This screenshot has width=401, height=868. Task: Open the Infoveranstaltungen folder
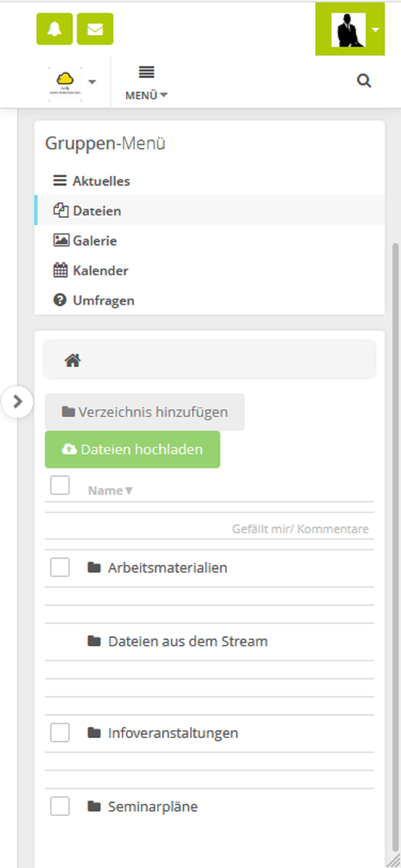pyautogui.click(x=173, y=733)
